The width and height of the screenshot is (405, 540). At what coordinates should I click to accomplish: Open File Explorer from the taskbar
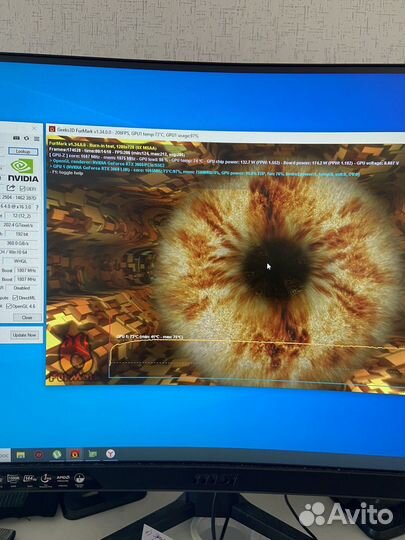pyautogui.click(x=21, y=455)
